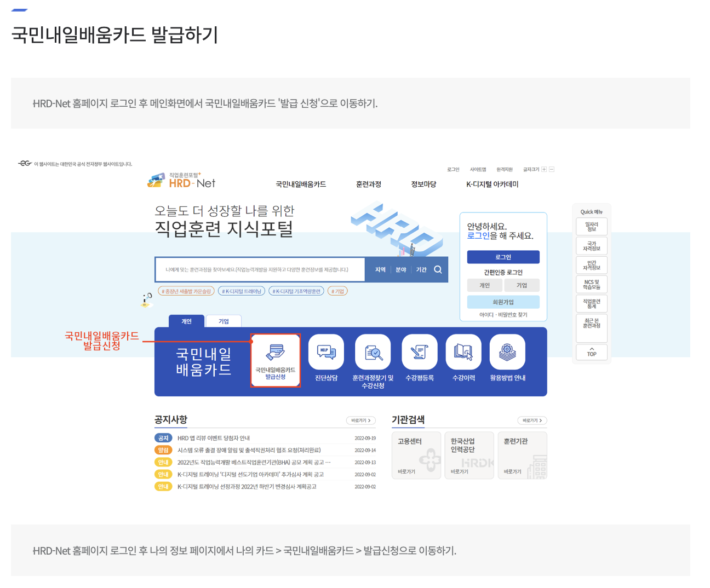
Task: Open 최근 본 훈련과정 in Quick menu
Action: 592,327
